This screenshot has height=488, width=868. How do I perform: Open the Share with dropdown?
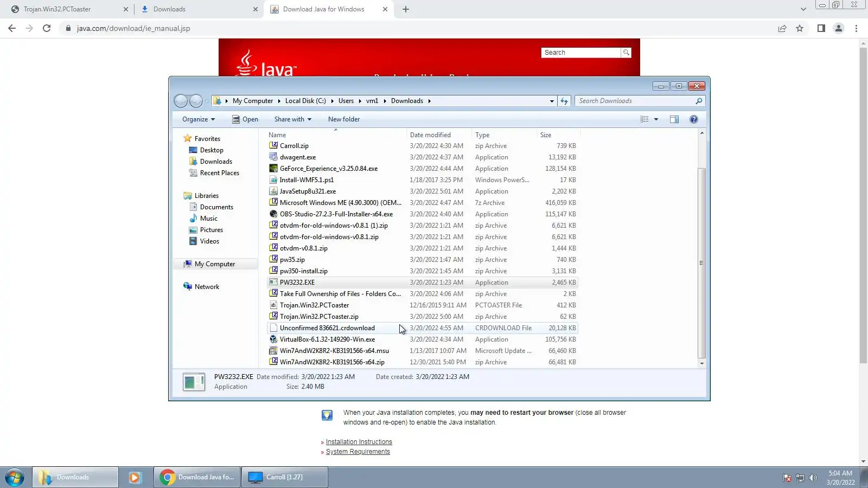[293, 119]
